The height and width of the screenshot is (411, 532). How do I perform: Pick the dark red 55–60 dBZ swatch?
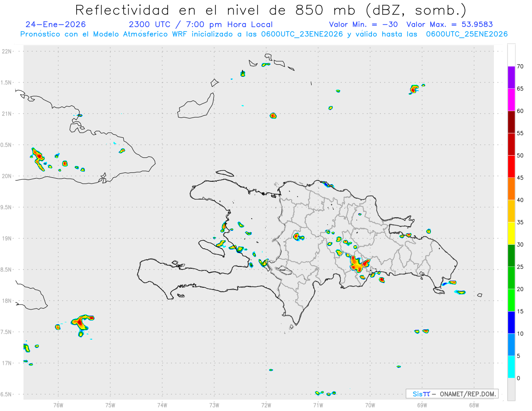click(511, 122)
